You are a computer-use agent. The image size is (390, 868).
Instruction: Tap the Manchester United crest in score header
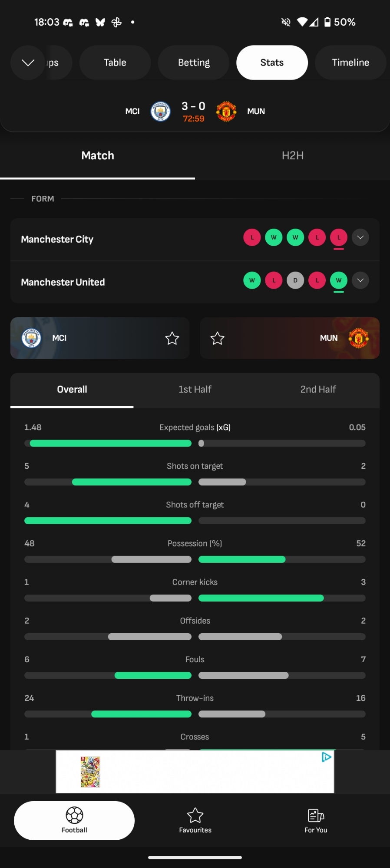[x=226, y=112]
